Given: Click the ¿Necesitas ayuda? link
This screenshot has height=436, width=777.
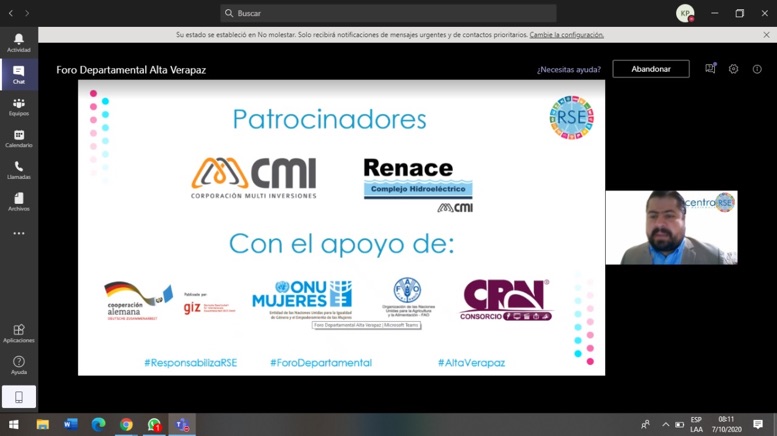Looking at the screenshot, I should 568,69.
